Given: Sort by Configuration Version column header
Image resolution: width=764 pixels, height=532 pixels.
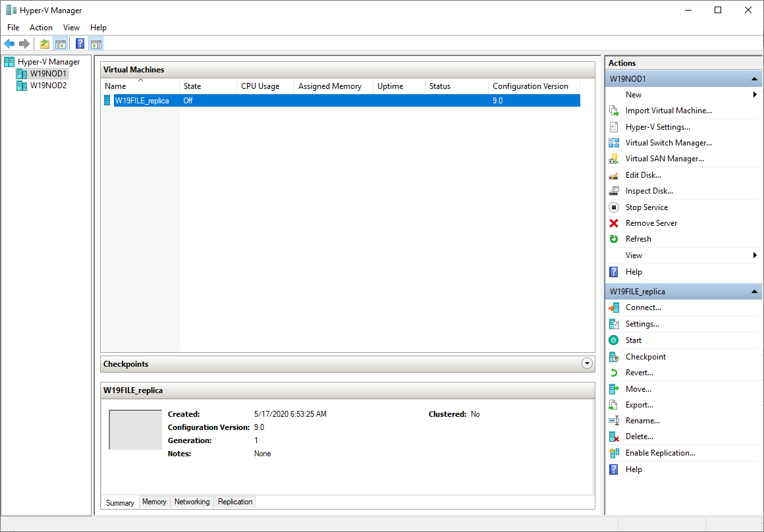Looking at the screenshot, I should 534,86.
